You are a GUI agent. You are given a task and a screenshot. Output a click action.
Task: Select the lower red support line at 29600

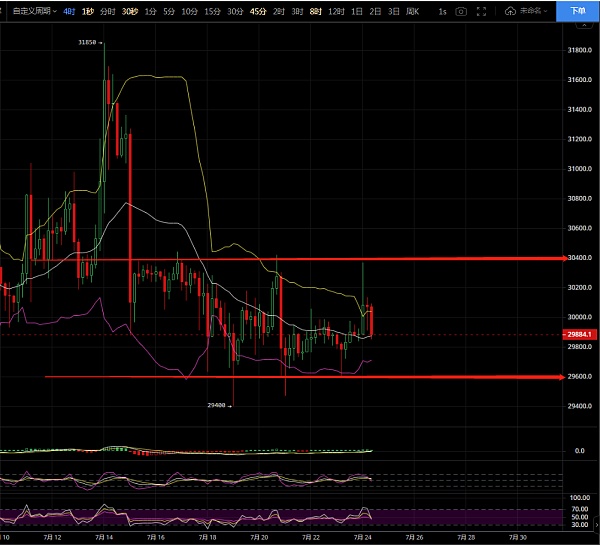300,377
